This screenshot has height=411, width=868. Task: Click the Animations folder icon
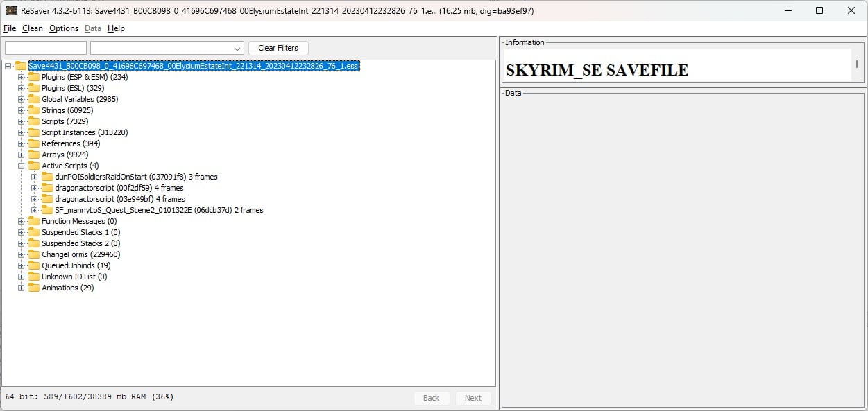(x=33, y=288)
